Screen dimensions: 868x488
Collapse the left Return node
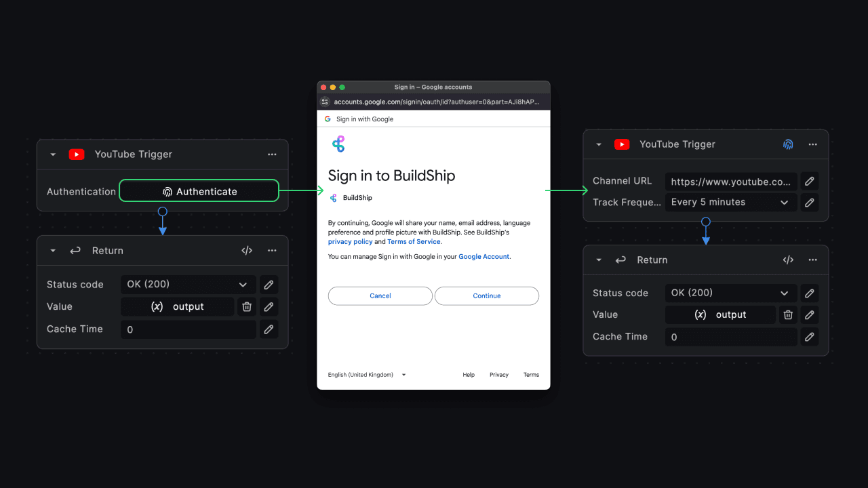(53, 251)
